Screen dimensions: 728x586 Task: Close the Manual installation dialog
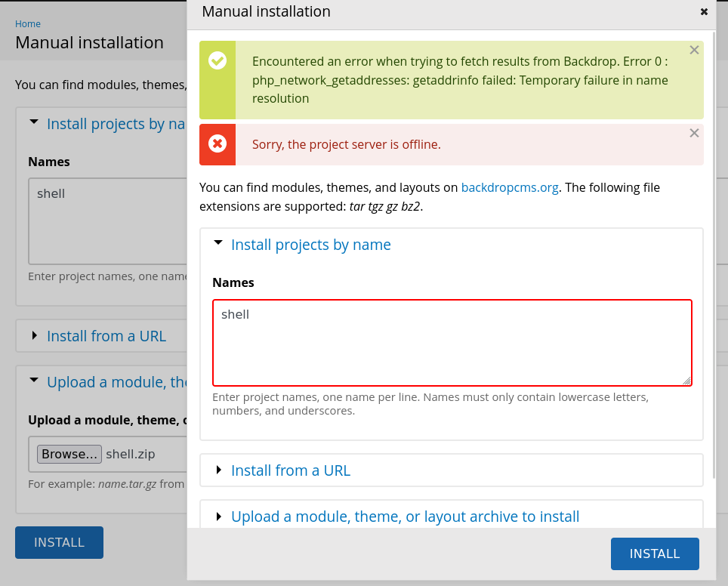704,12
